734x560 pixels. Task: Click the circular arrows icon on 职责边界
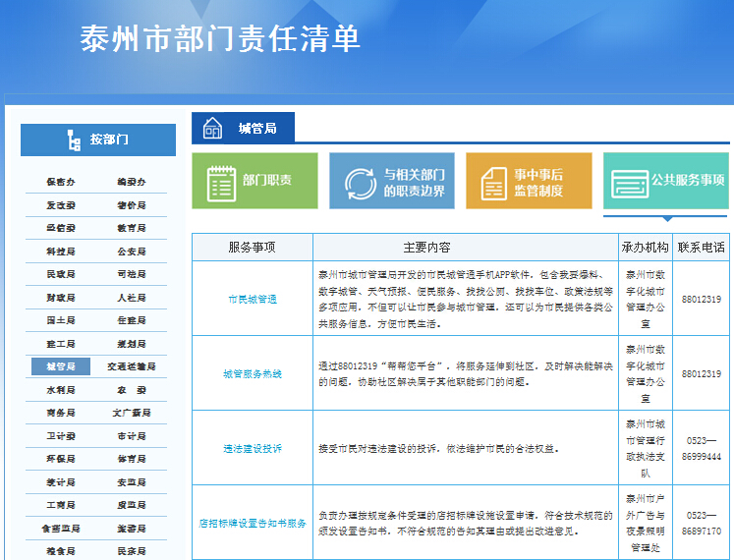(x=360, y=183)
